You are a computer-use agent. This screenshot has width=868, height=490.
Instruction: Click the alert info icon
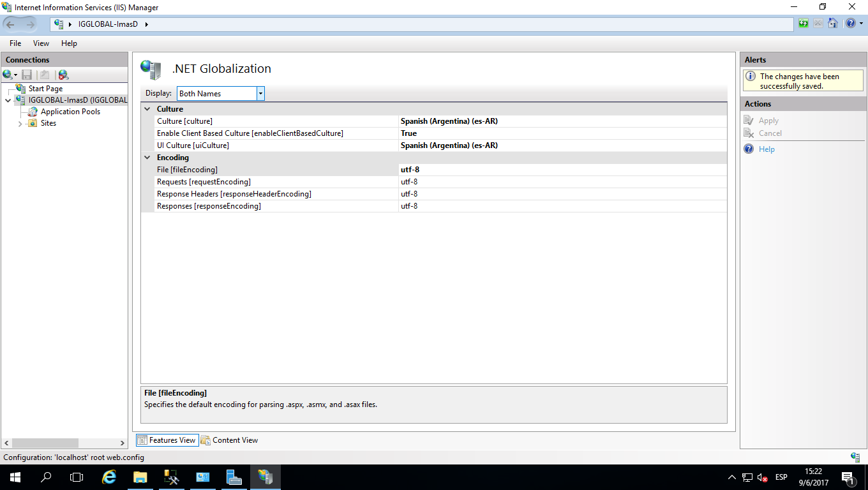point(750,77)
